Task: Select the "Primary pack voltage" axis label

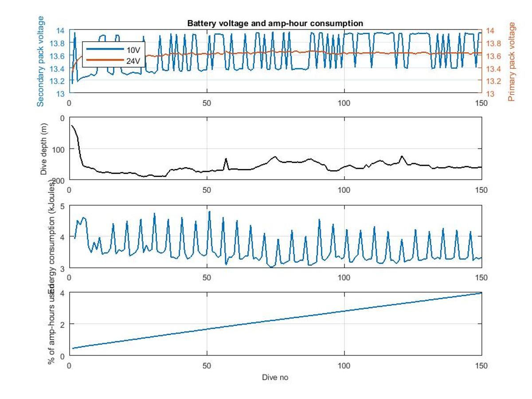Action: 512,62
